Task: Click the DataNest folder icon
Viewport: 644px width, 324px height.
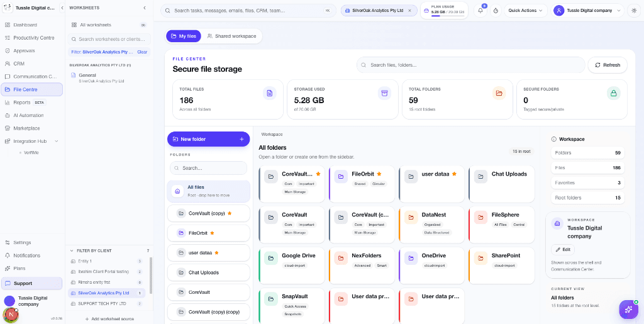Action: tap(411, 217)
